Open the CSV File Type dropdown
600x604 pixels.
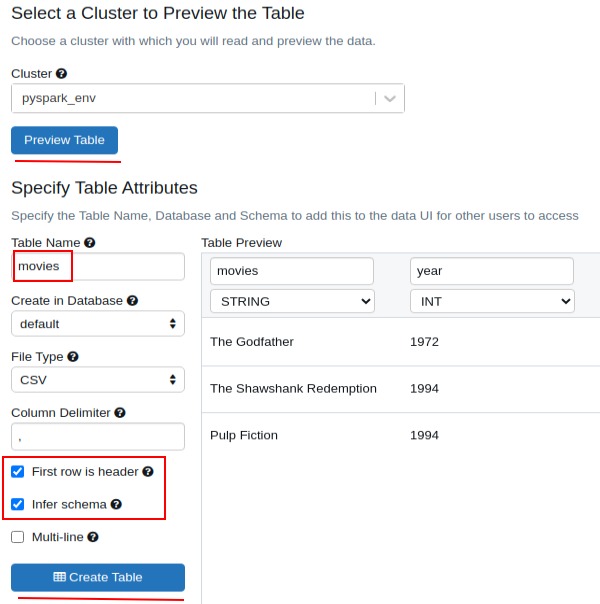pos(98,380)
